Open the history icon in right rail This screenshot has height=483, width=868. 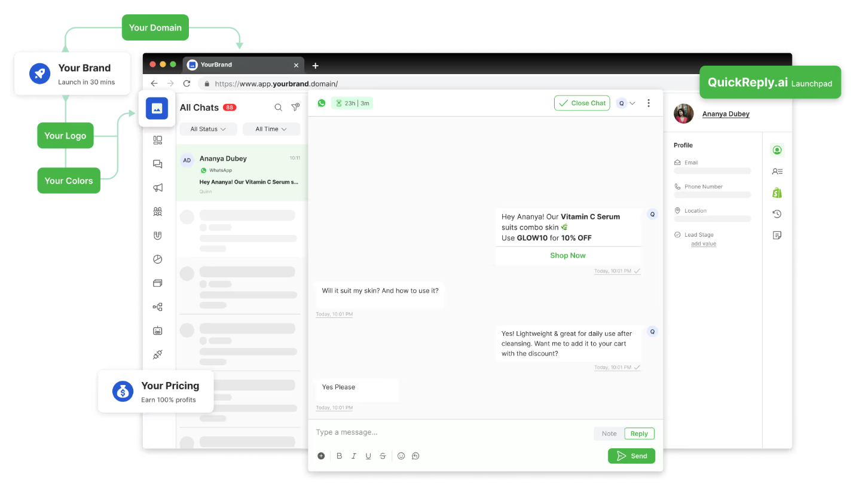coord(777,214)
